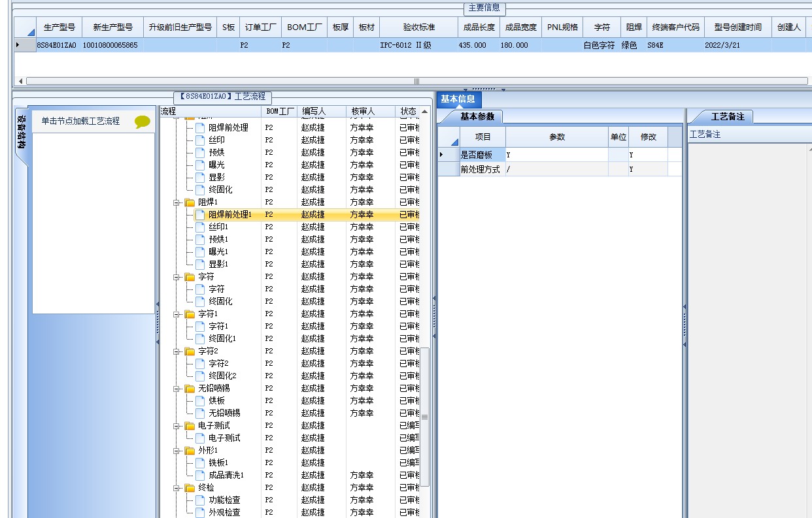Click the folder icon of 外形1
Screen dimensions: 812x518
click(190, 450)
